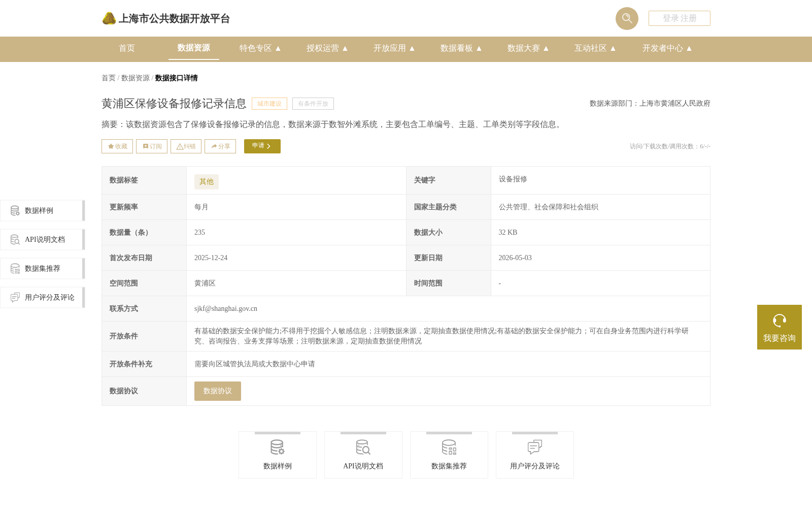Image resolution: width=812 pixels, height=508 pixels.
Task: Click the 黄浦区 spatial range value
Action: pyautogui.click(x=205, y=283)
